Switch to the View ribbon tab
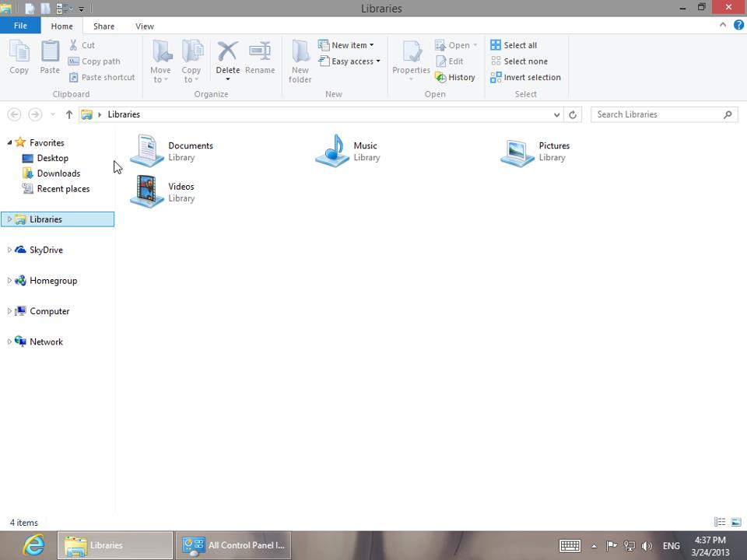The height and width of the screenshot is (560, 747). 145,26
